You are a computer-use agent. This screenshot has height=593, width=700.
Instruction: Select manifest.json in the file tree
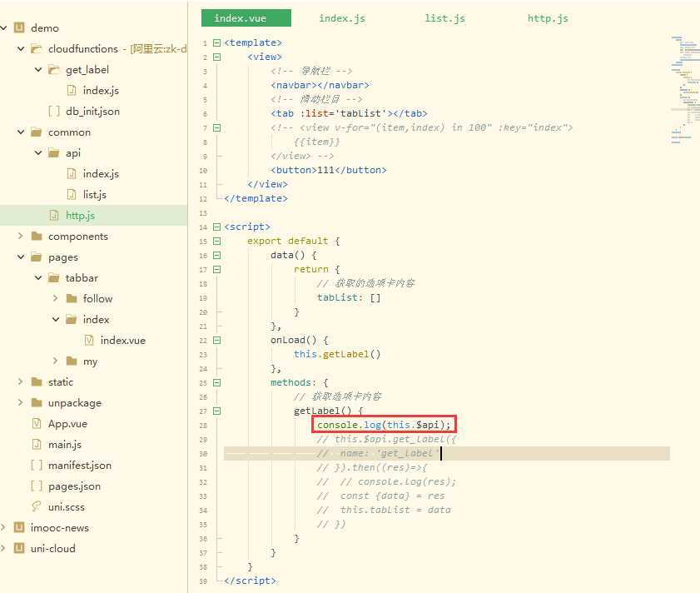(x=80, y=466)
